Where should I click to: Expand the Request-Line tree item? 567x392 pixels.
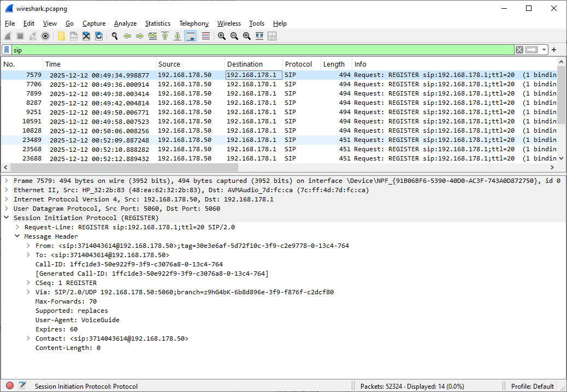point(17,227)
